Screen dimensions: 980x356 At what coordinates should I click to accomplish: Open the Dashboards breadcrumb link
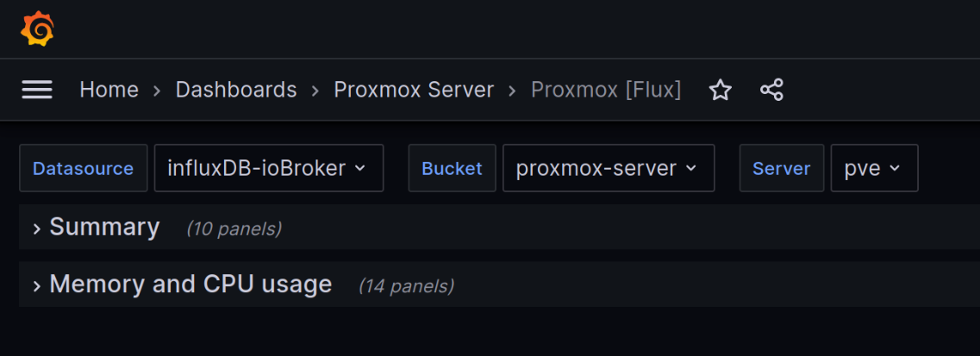[236, 90]
